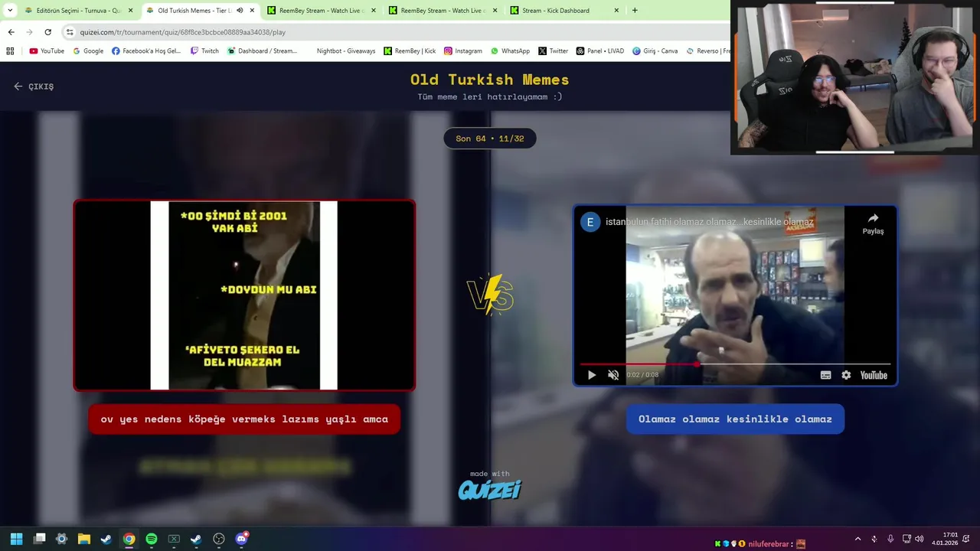Close the Stream - Kick Dashboard tab

click(616, 11)
